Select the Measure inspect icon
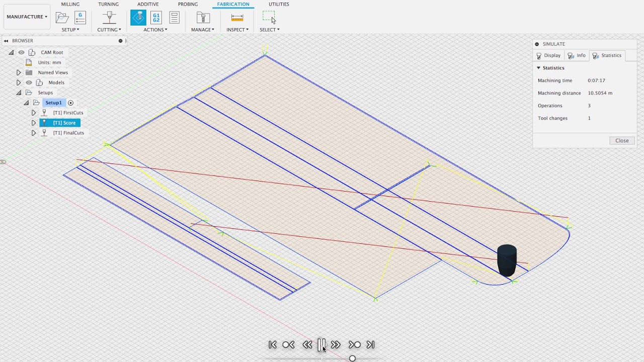This screenshot has height=362, width=644. click(x=237, y=18)
